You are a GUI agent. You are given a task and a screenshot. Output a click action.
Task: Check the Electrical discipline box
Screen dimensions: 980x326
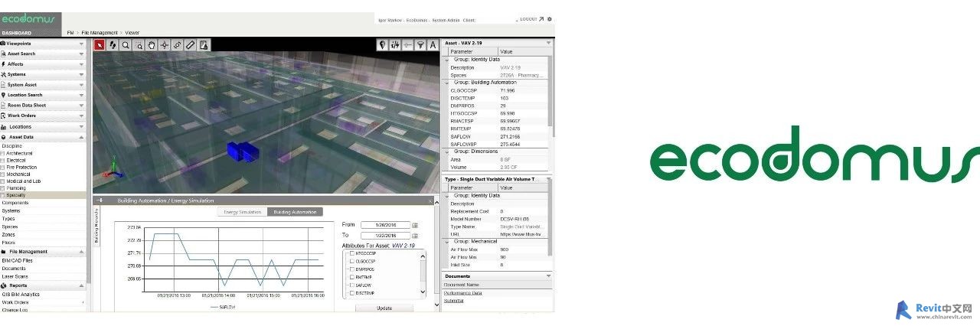coord(3,160)
